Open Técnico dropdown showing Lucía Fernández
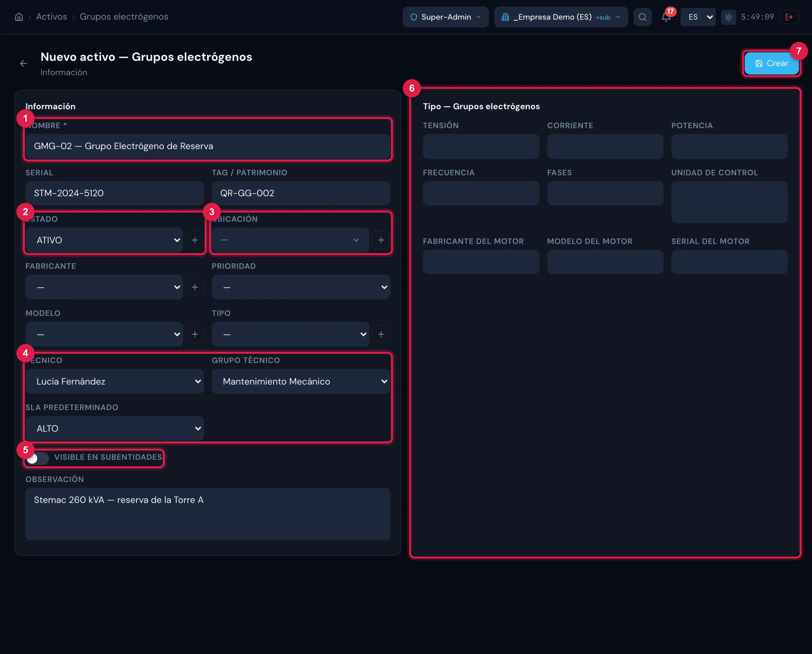 tap(114, 381)
